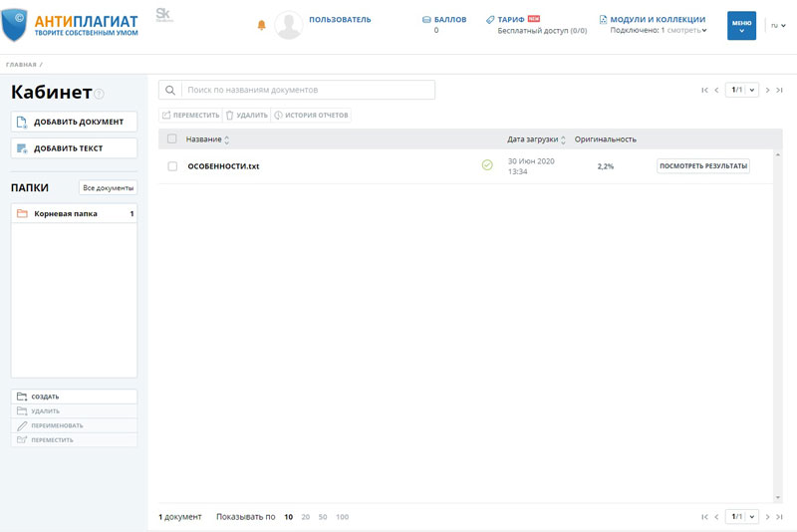Show 20 documents per page
This screenshot has width=797, height=532.
coord(306,517)
